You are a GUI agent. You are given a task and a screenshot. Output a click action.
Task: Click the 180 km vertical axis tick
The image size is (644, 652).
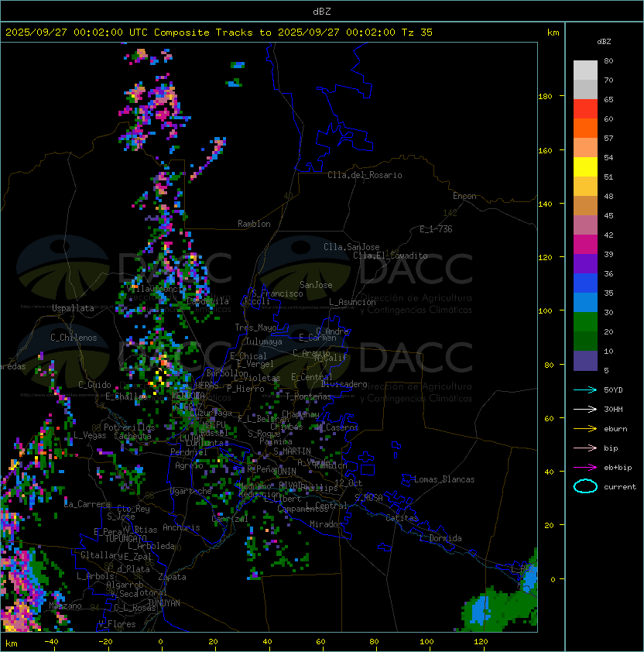[545, 97]
